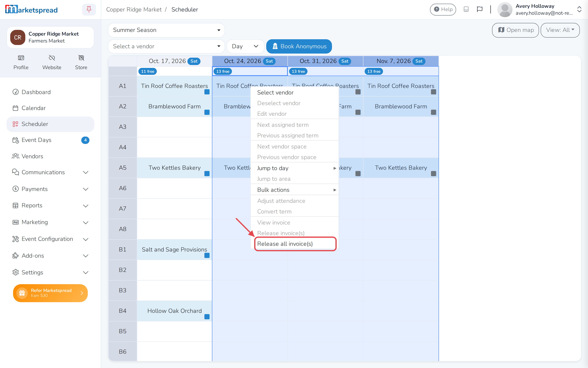Viewport: 588px width, 368px height.
Task: Toggle the blue square on Two Kettles Bakery Oct. 17
Action: tap(207, 174)
